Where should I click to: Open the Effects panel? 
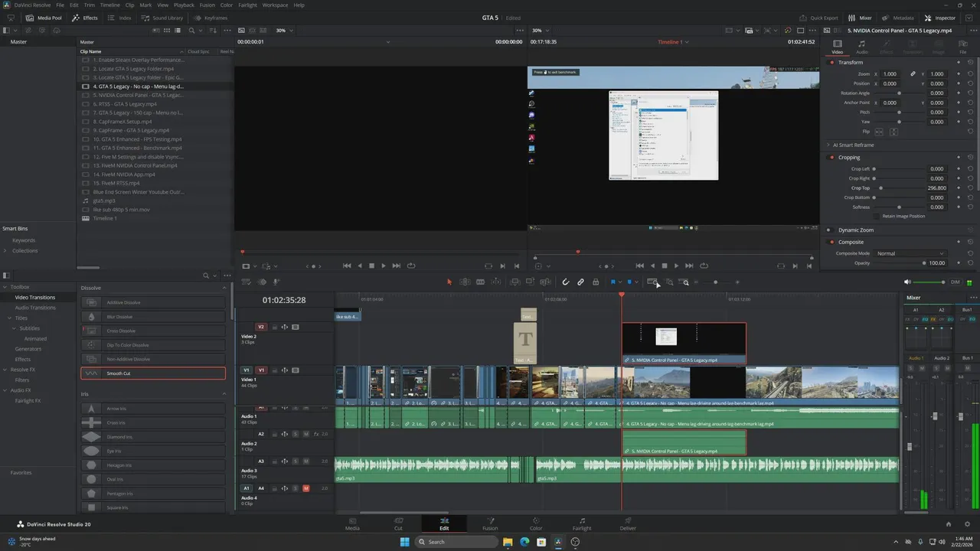tap(85, 18)
